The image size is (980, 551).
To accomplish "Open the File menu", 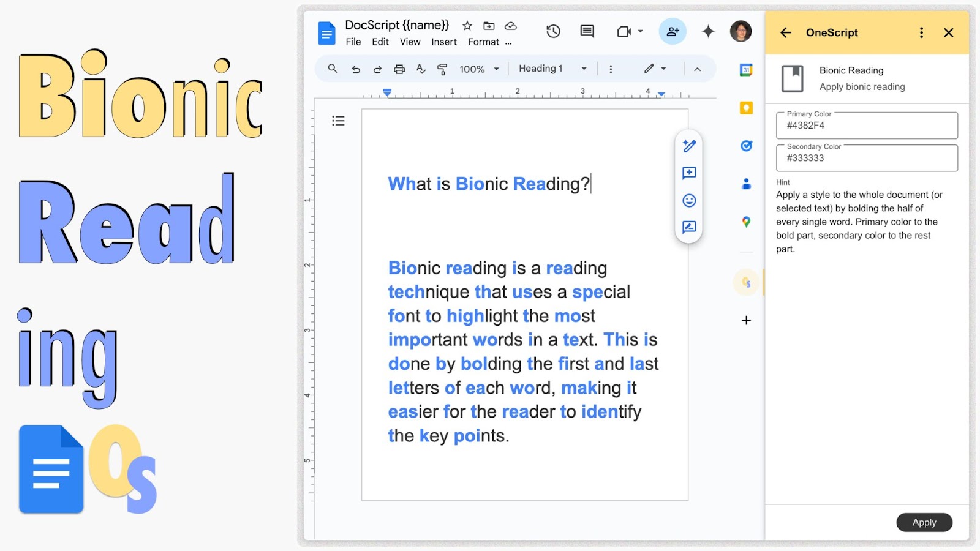I will (x=353, y=42).
